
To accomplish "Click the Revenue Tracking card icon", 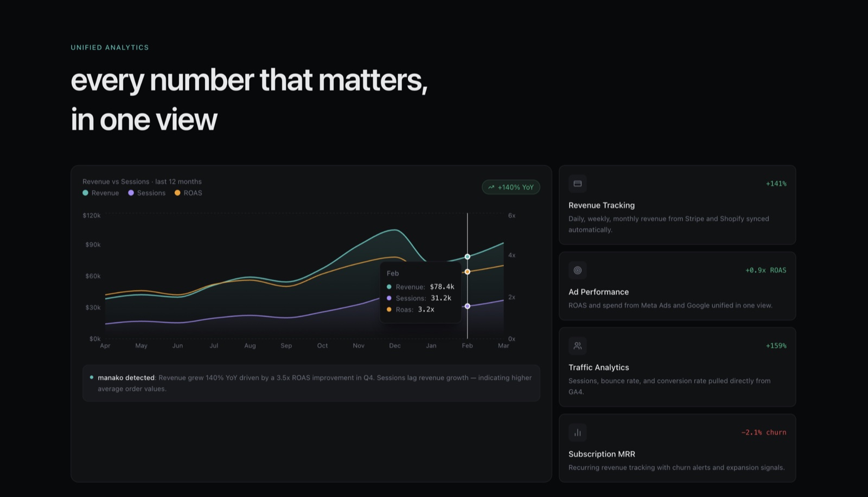I will tap(578, 184).
